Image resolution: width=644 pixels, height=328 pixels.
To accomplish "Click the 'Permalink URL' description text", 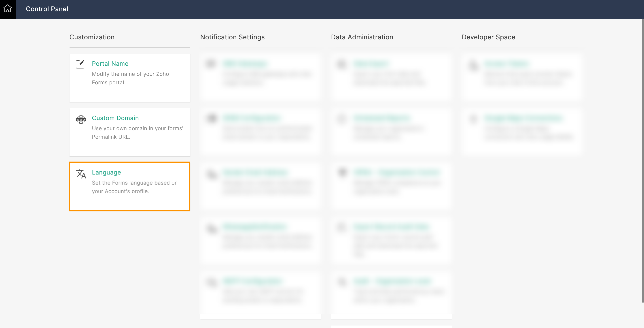I will (x=111, y=137).
